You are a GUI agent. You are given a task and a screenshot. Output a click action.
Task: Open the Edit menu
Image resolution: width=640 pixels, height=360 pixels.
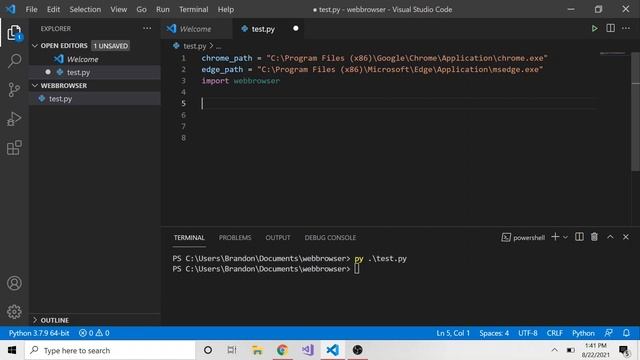(x=53, y=9)
